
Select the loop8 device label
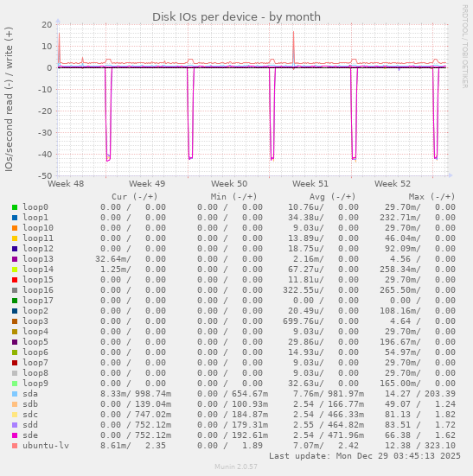coord(35,373)
